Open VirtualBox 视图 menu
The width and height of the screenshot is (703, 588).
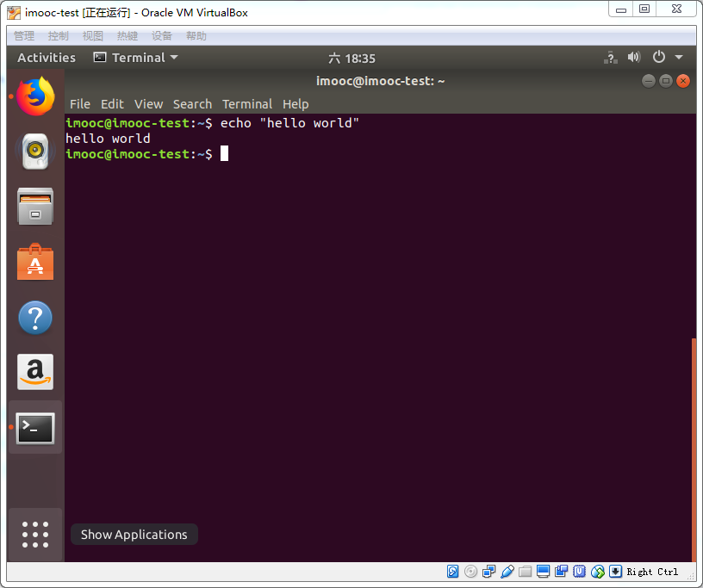click(93, 36)
